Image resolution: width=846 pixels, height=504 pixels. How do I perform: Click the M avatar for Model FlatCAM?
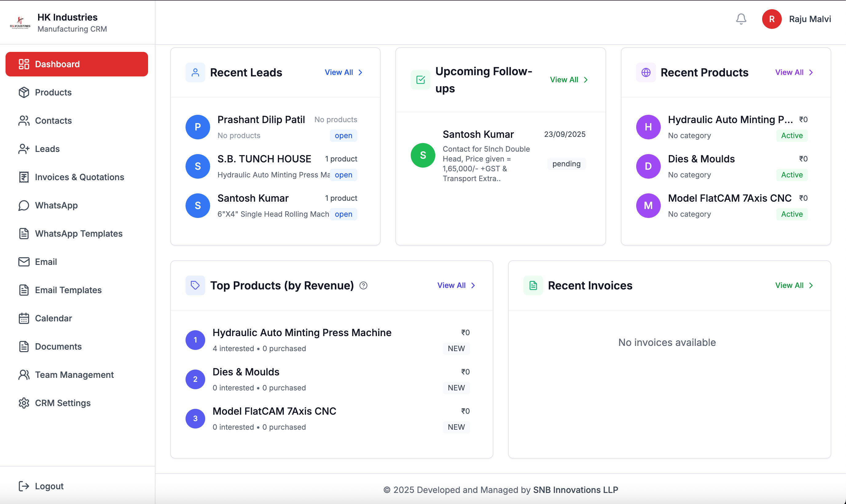(x=648, y=205)
